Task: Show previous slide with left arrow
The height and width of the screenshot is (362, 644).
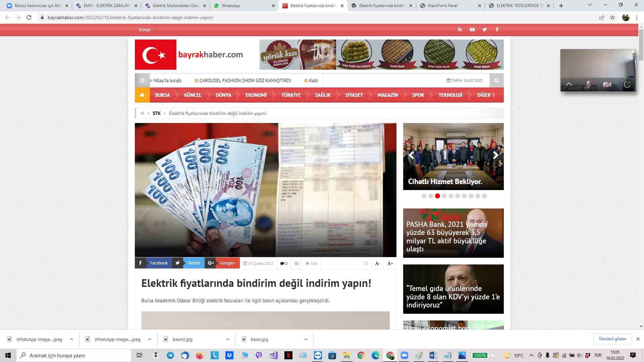Action: coord(411,155)
